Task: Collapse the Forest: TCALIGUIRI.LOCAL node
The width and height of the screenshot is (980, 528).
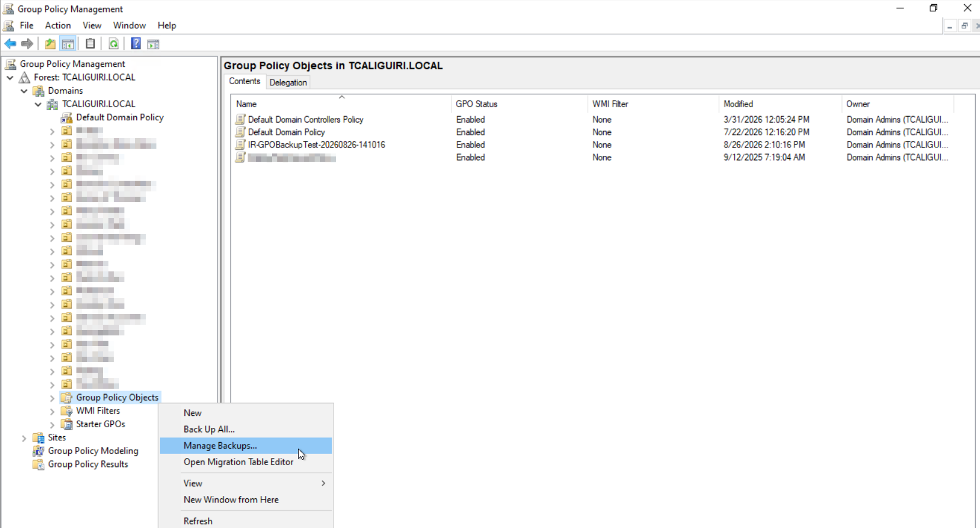Action: (10, 78)
